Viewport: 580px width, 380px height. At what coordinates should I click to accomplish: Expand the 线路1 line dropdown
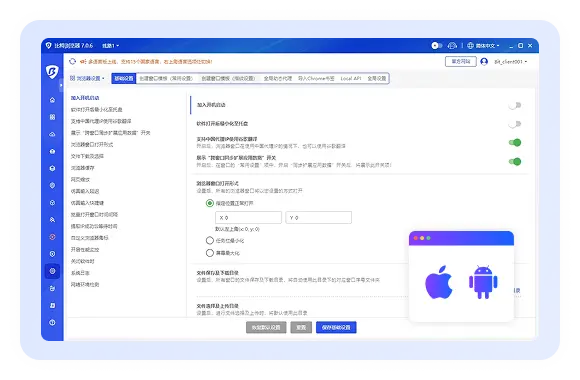coord(111,46)
